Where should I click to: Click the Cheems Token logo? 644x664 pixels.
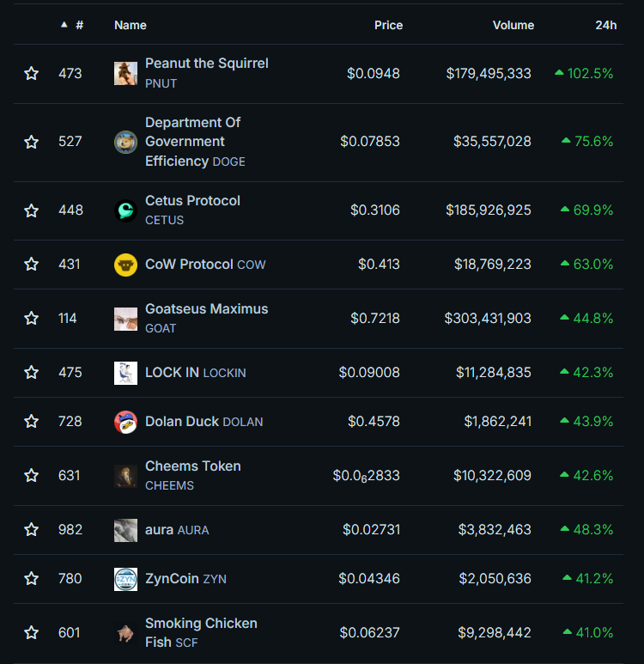(x=125, y=476)
